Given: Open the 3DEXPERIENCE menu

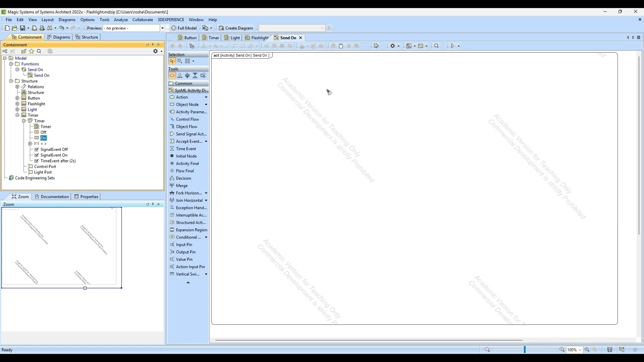Looking at the screenshot, I should (x=171, y=20).
